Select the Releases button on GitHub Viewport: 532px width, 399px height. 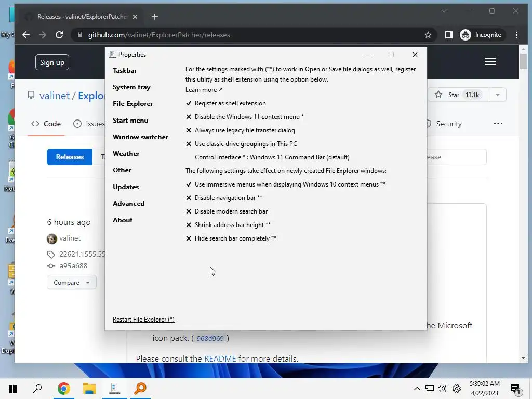pyautogui.click(x=70, y=157)
